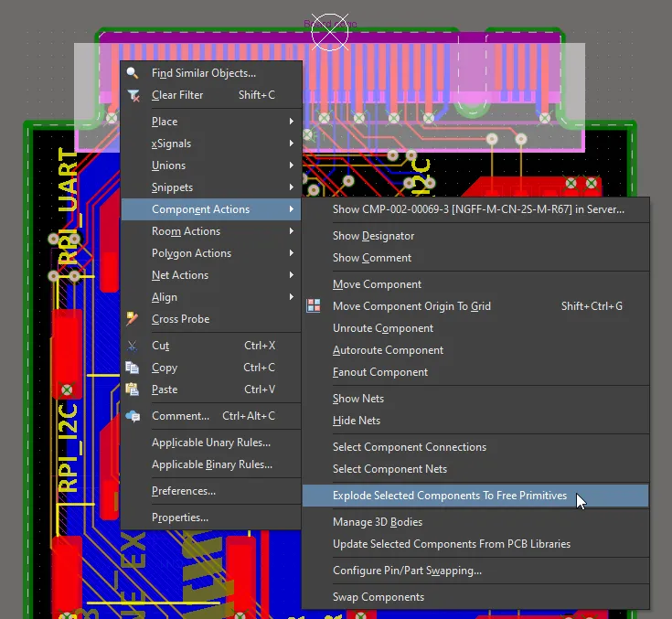Screen dimensions: 672x619
Task: Choose Move Component
Action: [x=475, y=284]
